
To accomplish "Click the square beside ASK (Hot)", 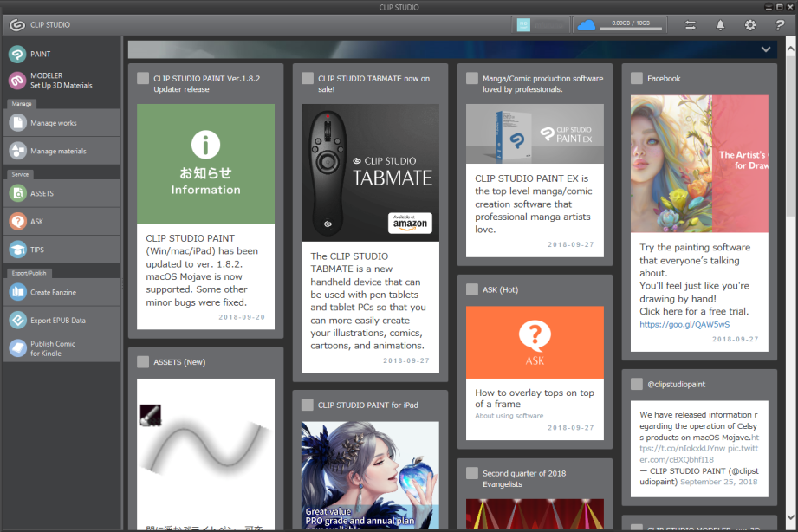I will pyautogui.click(x=472, y=289).
